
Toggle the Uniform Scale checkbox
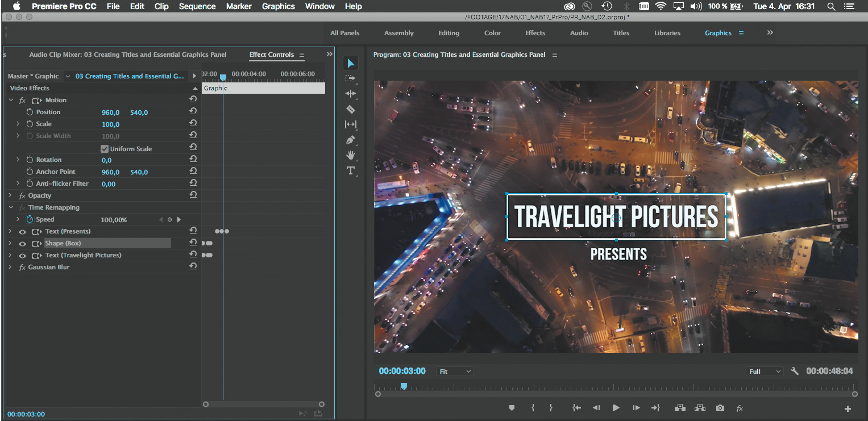coord(105,149)
